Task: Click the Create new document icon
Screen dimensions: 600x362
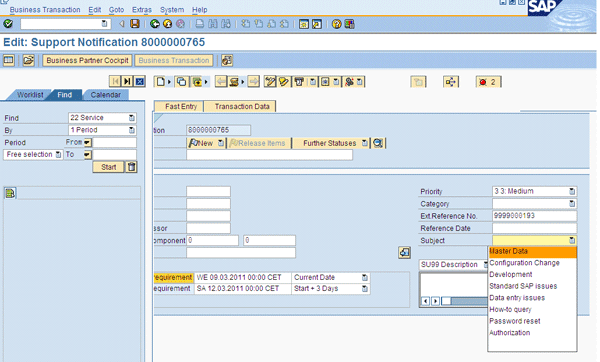Action: pyautogui.click(x=160, y=82)
